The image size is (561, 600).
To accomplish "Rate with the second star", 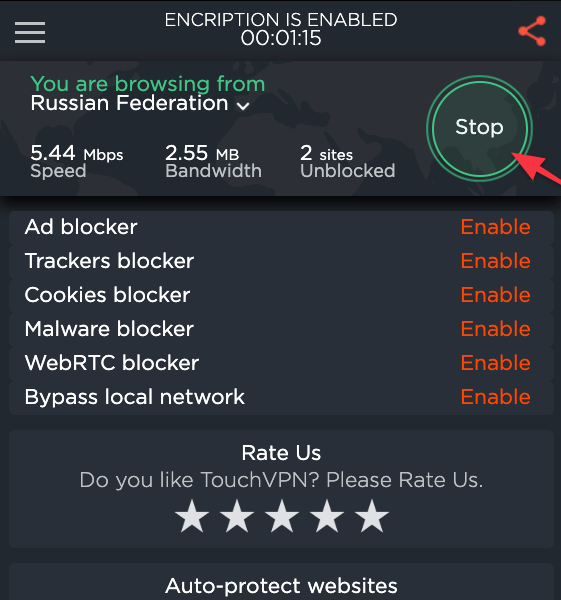I will click(237, 516).
